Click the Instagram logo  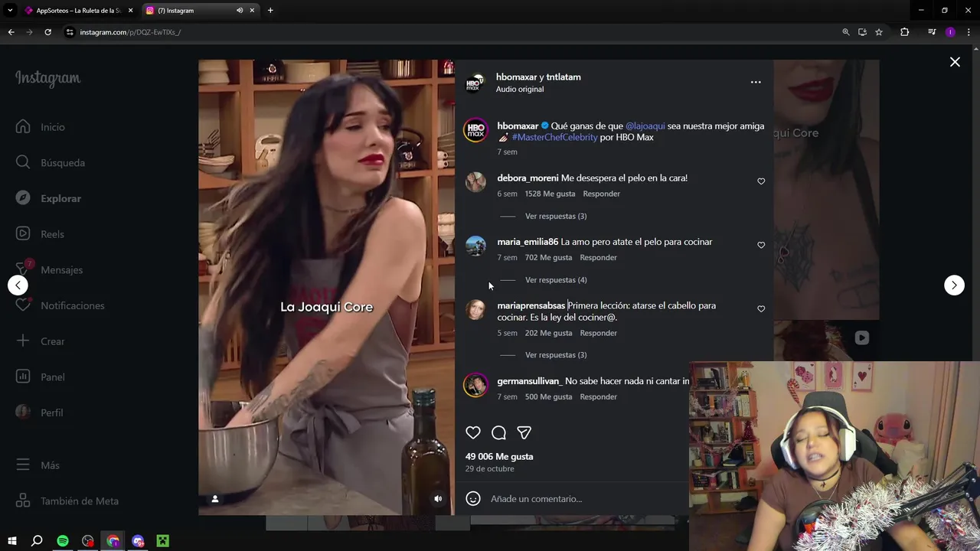pyautogui.click(x=48, y=79)
